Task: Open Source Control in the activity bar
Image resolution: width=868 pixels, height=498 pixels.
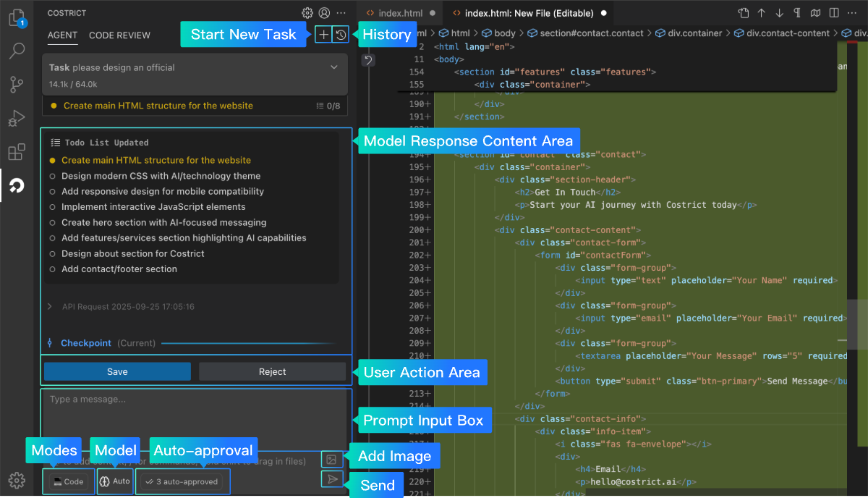Action: [17, 85]
